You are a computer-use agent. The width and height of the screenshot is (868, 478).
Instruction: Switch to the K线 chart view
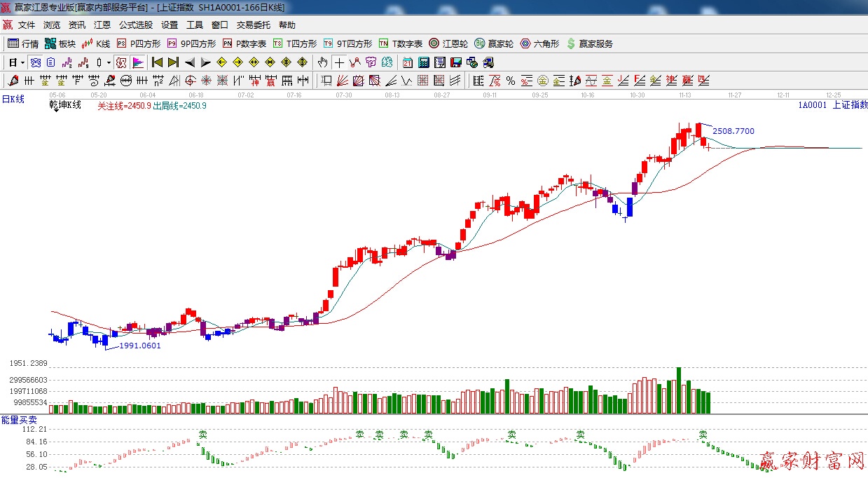pos(97,43)
